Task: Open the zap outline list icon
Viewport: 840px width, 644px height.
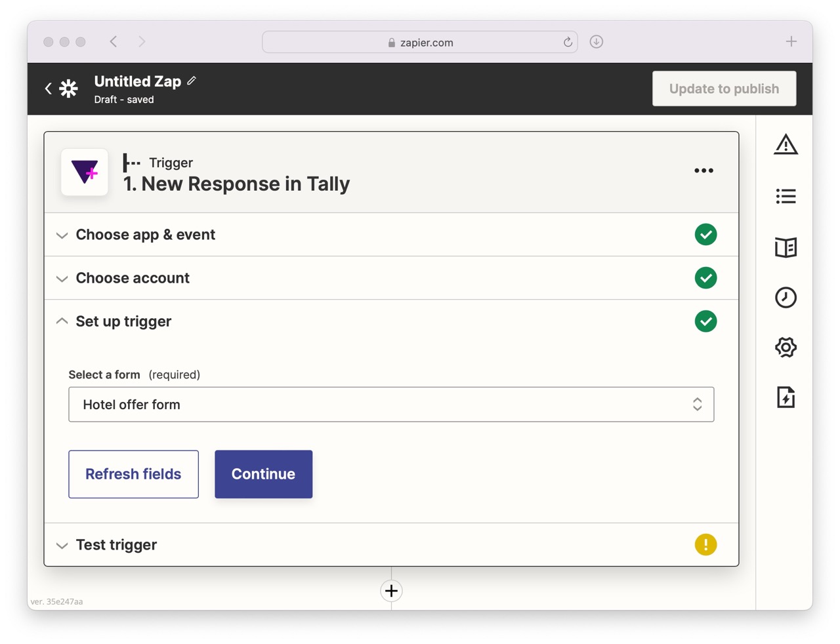Action: pyautogui.click(x=786, y=196)
